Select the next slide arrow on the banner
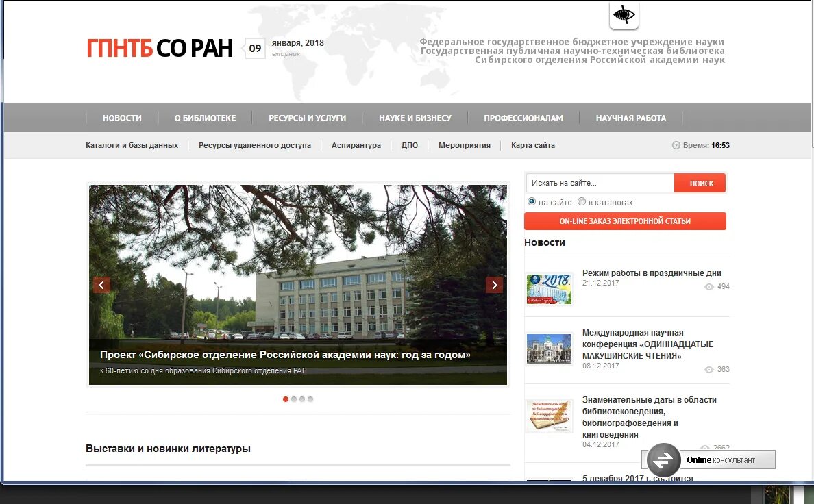 [x=494, y=285]
